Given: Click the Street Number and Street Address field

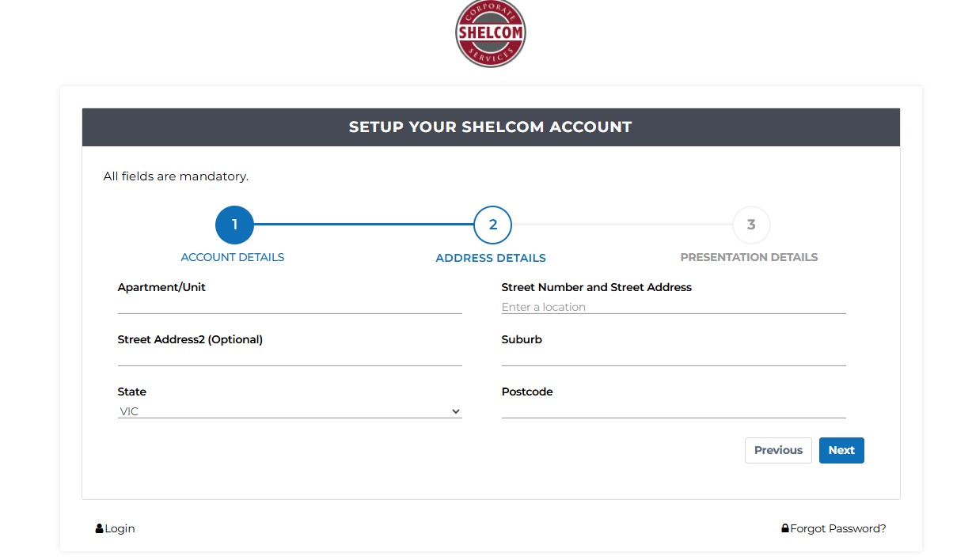Looking at the screenshot, I should [x=674, y=306].
